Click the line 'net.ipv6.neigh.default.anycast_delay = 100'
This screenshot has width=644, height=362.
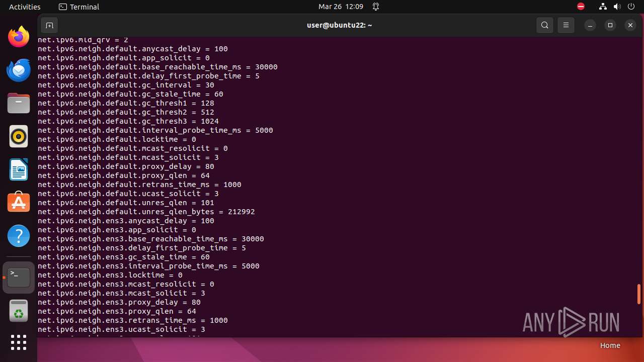click(133, 49)
